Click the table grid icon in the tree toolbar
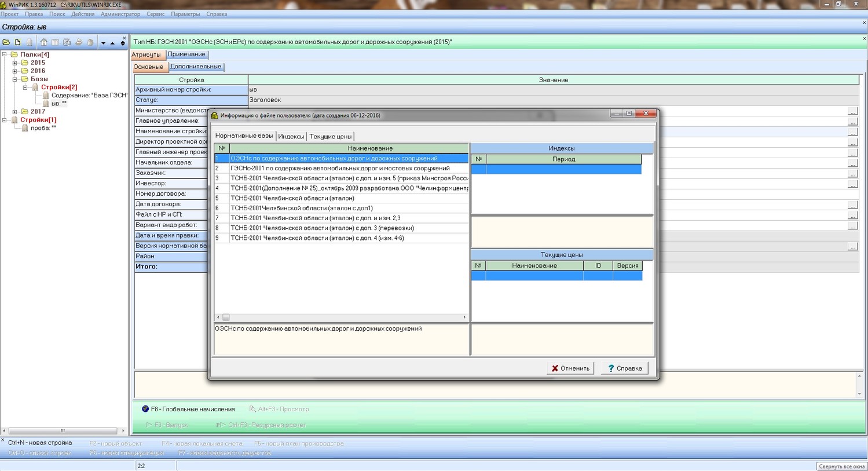Viewport: 868px width, 471px height. (55, 42)
